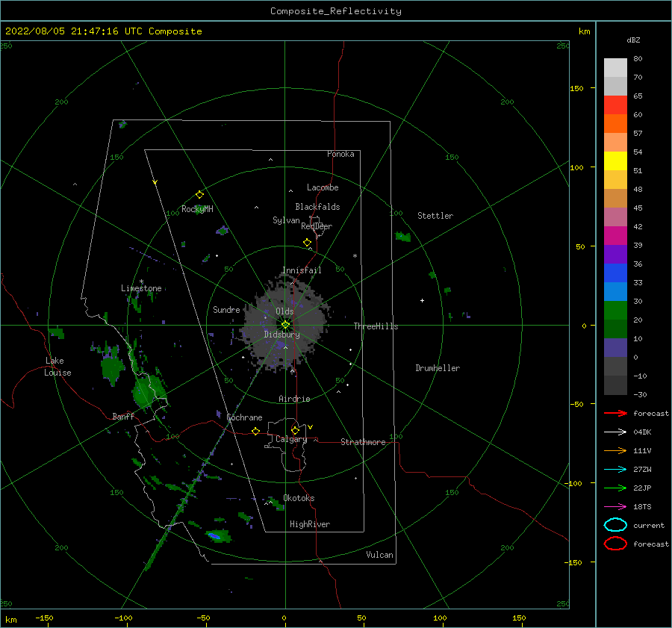Select the blue 36–33 dBZ swatch
This screenshot has height=628, width=672.
pos(615,273)
